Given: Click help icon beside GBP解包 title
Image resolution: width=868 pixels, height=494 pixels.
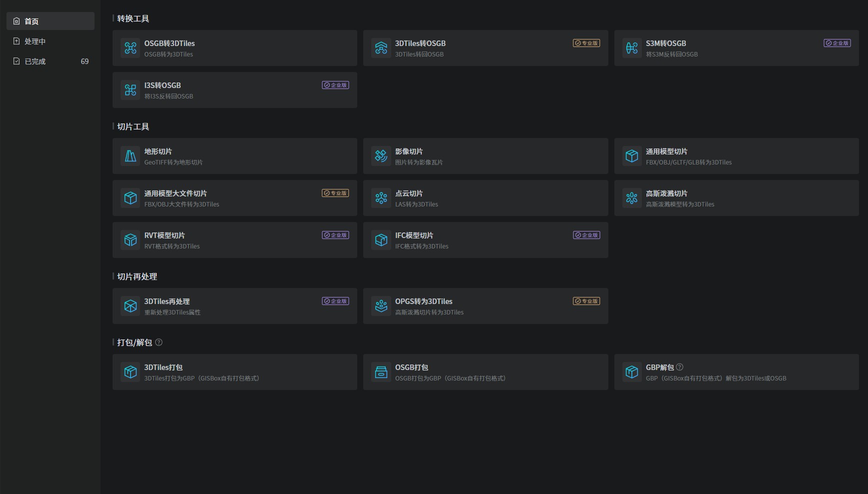Looking at the screenshot, I should click(679, 367).
